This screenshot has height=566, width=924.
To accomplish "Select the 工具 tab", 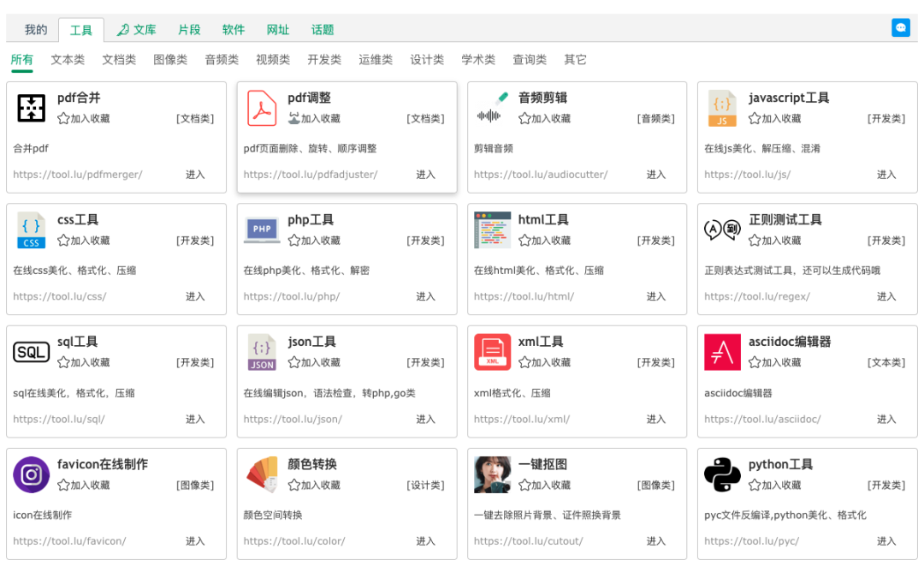I will [81, 30].
